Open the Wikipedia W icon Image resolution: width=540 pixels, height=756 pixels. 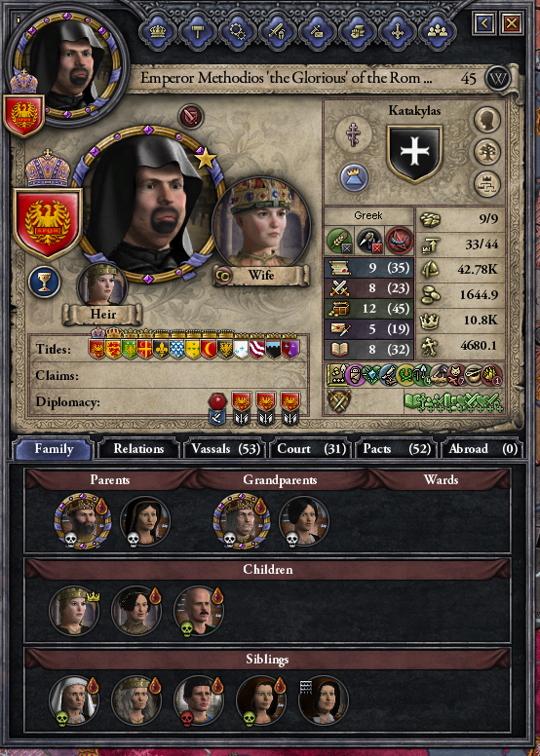[497, 78]
